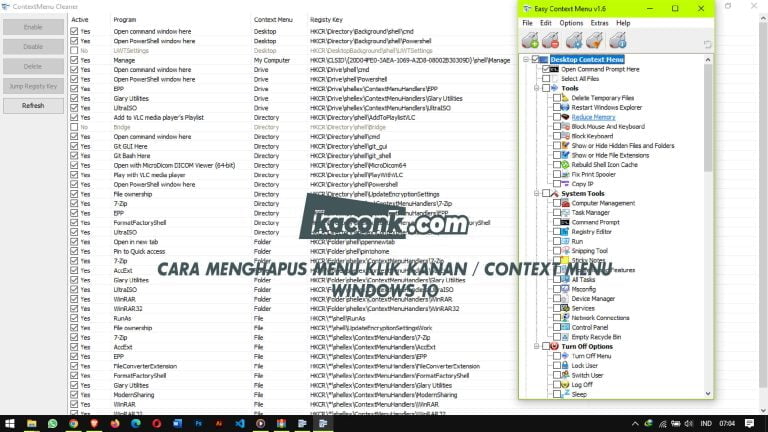Open the Help menu in Easy Context Menu
Screen dimensions: 768x432
(x=623, y=23)
